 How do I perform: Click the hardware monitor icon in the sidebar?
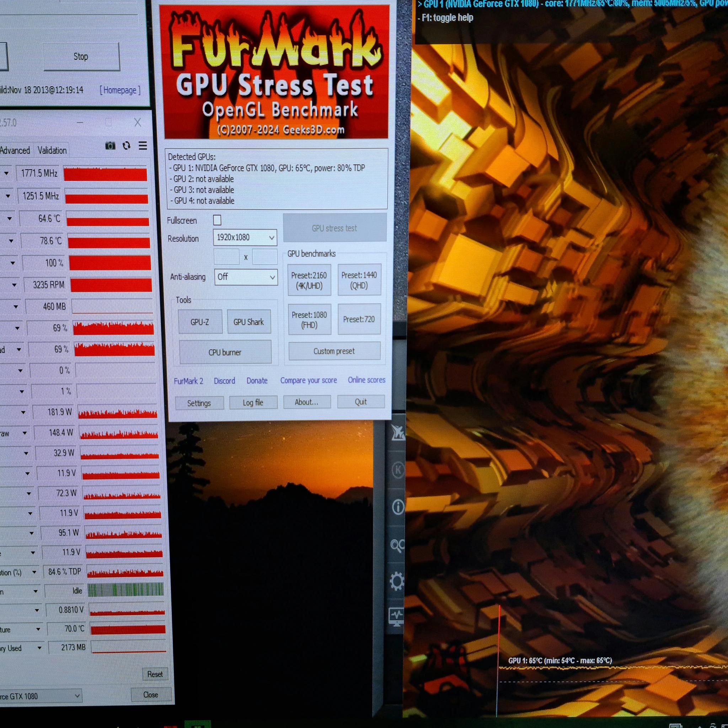pyautogui.click(x=396, y=617)
